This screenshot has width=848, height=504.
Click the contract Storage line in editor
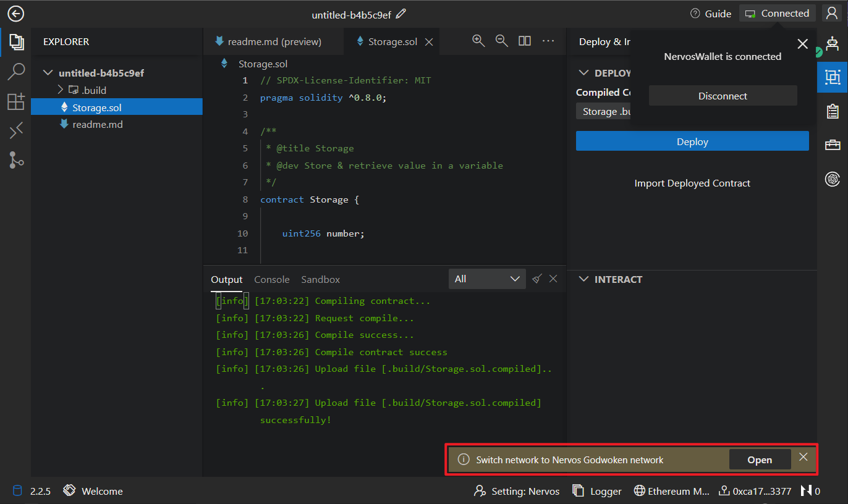[x=310, y=199]
